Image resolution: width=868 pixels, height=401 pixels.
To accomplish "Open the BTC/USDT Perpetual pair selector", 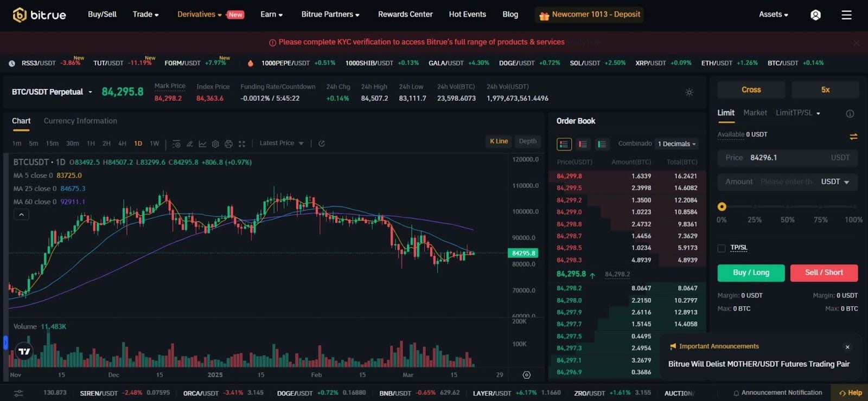I will click(x=52, y=92).
